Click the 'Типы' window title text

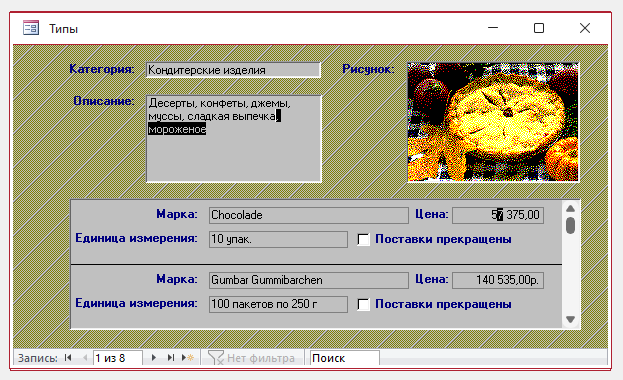pyautogui.click(x=64, y=29)
